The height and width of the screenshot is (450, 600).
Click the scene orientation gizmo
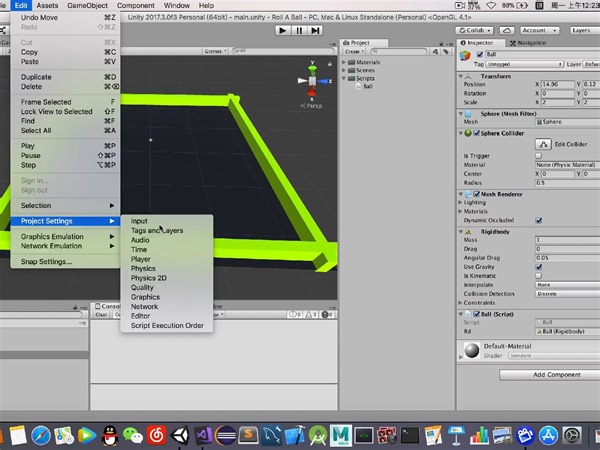tap(313, 81)
